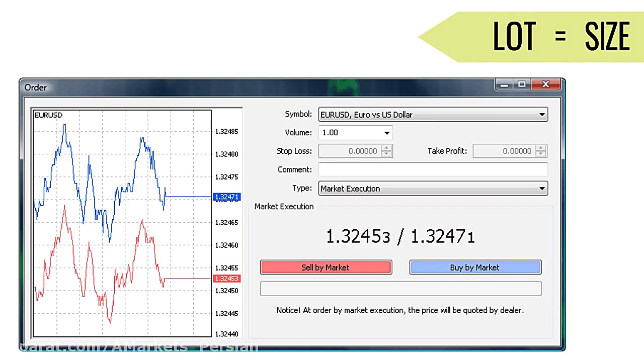Decrease Take Profit with the down arrow
Screen dimensions: 644x362
pos(541,154)
